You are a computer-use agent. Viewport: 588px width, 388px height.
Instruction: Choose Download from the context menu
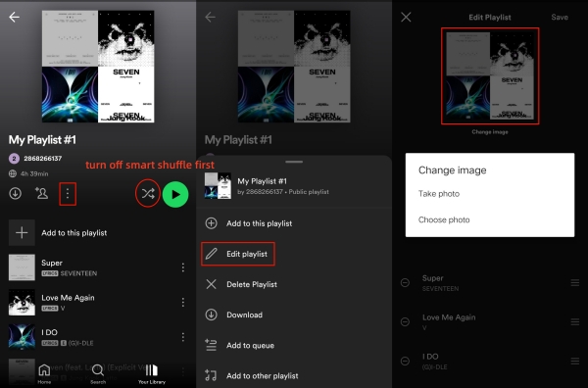point(244,315)
